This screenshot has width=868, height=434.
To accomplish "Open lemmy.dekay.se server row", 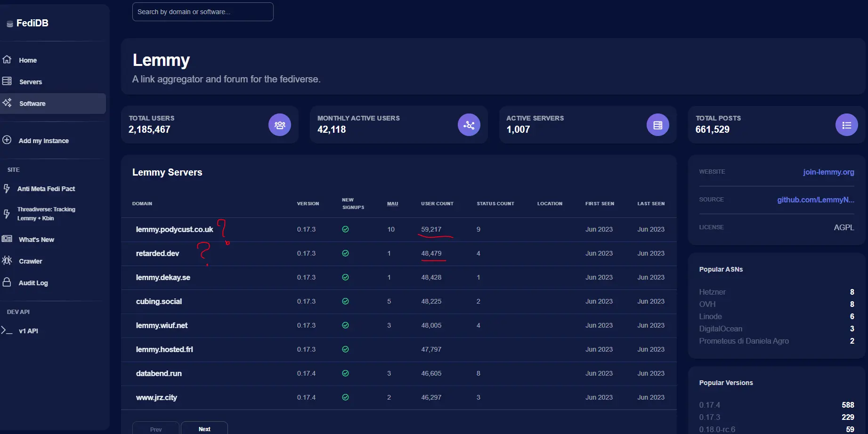I will (398, 278).
